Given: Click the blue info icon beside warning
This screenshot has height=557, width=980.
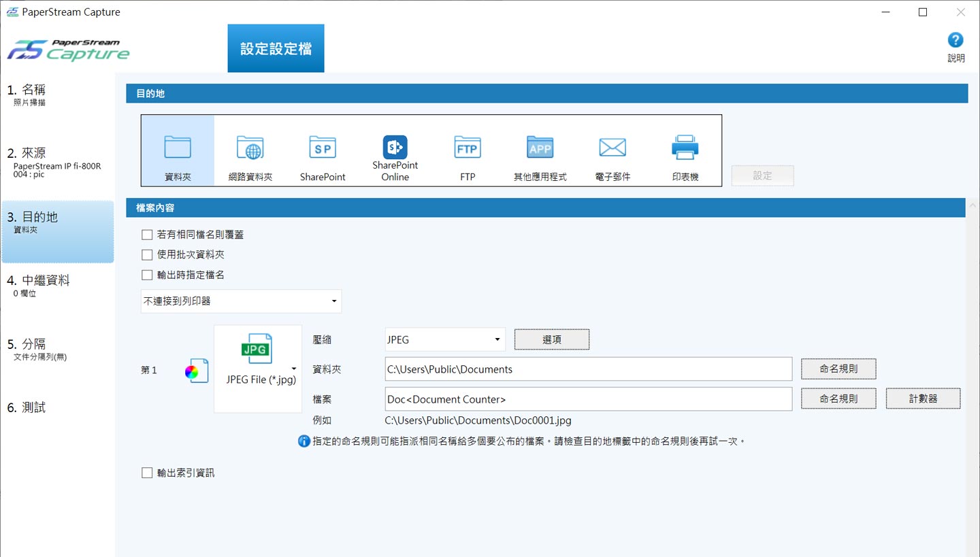Looking at the screenshot, I should click(x=304, y=441).
